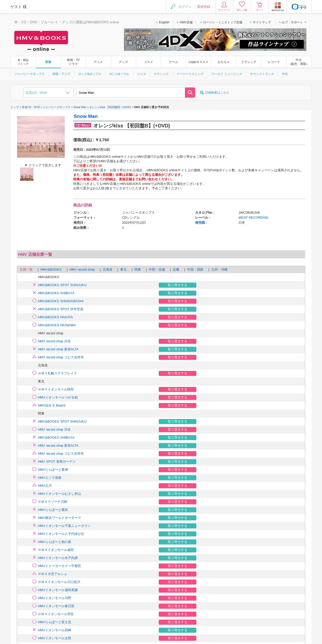Screen dimensions: 322x644
Task: Select the HMV record shop region filter
Action: coord(82,270)
